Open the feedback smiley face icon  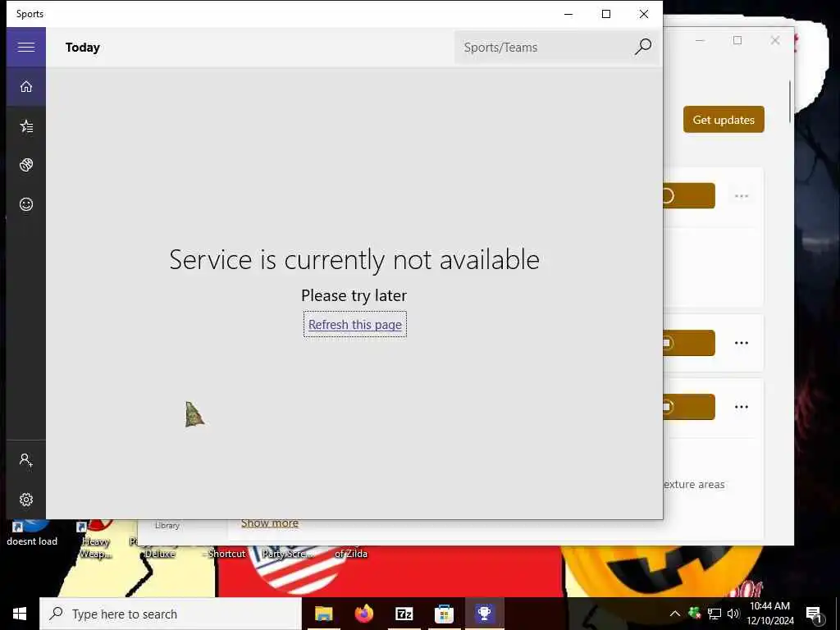click(25, 204)
